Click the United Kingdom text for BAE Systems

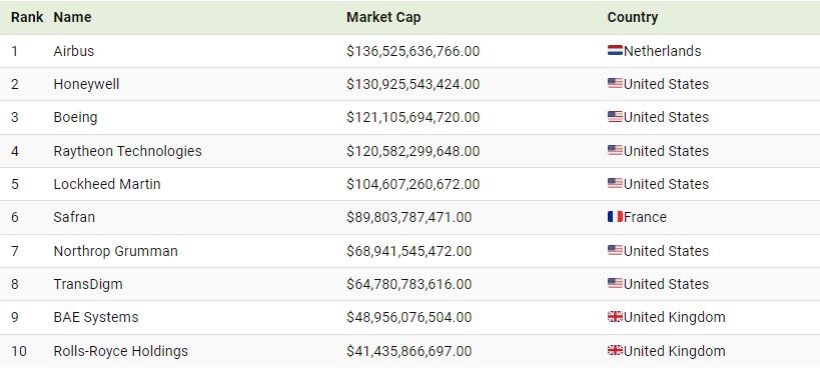pyautogui.click(x=675, y=317)
